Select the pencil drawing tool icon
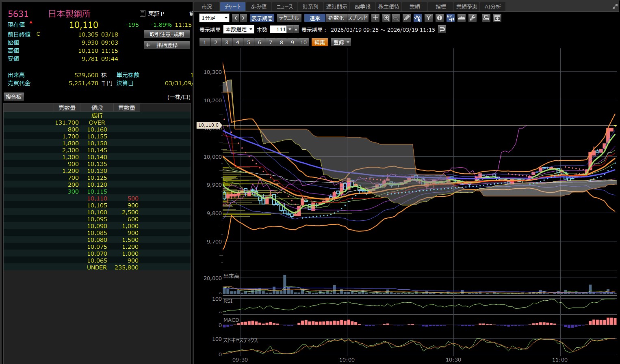The height and width of the screenshot is (364, 620). (x=407, y=18)
